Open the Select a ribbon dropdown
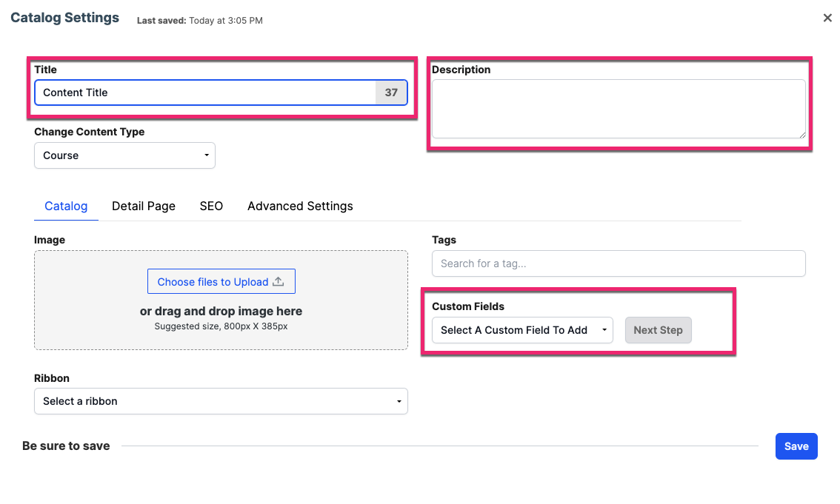 pos(221,401)
